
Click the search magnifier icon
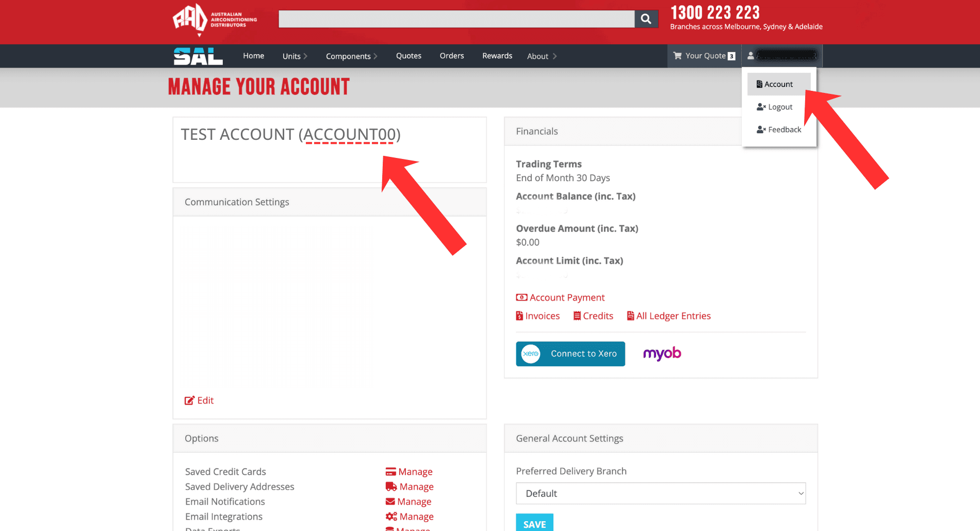(646, 19)
